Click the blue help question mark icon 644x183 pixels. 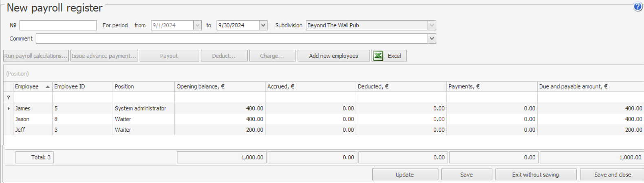click(x=637, y=7)
